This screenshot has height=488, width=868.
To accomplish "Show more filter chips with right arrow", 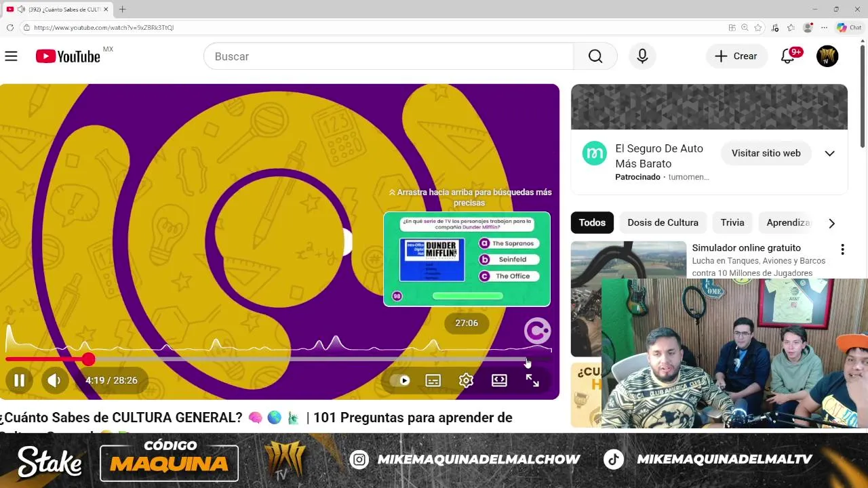I will [x=831, y=223].
